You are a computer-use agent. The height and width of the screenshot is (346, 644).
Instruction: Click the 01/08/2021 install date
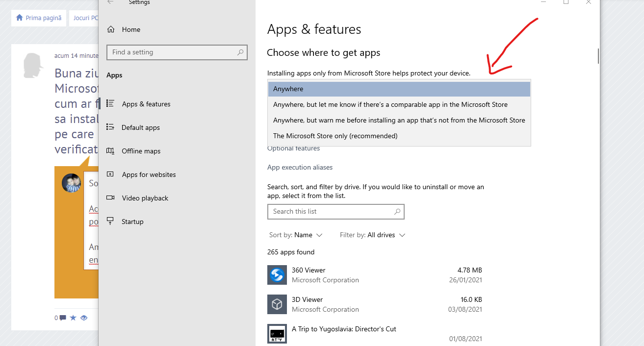click(465, 339)
